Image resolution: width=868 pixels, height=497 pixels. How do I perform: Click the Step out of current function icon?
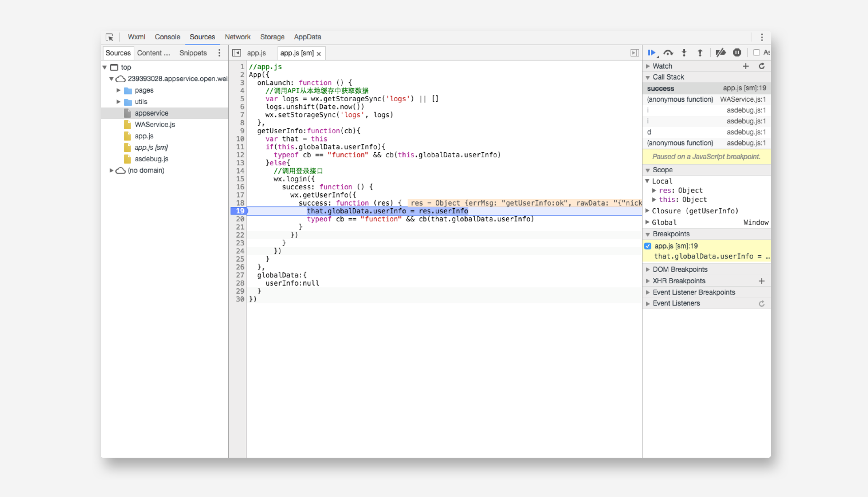point(700,52)
